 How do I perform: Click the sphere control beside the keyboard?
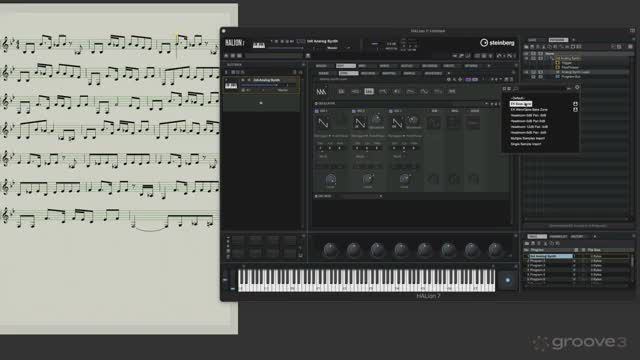tap(507, 280)
